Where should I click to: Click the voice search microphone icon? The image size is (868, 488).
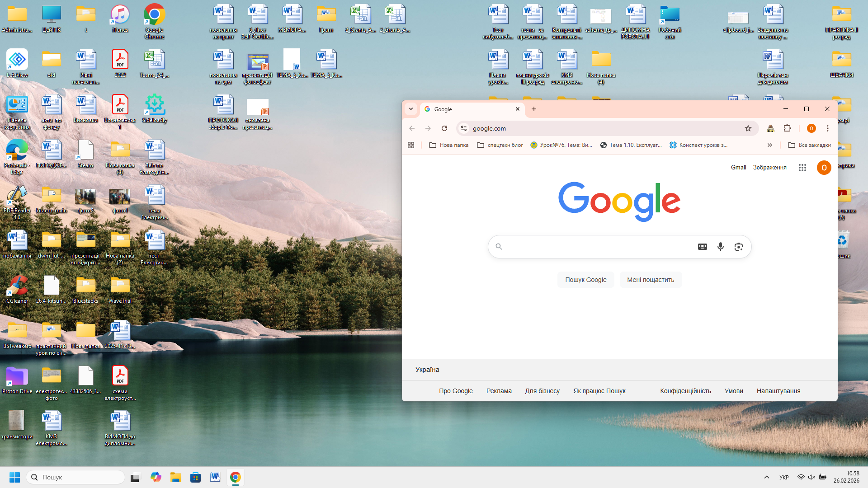(x=721, y=247)
